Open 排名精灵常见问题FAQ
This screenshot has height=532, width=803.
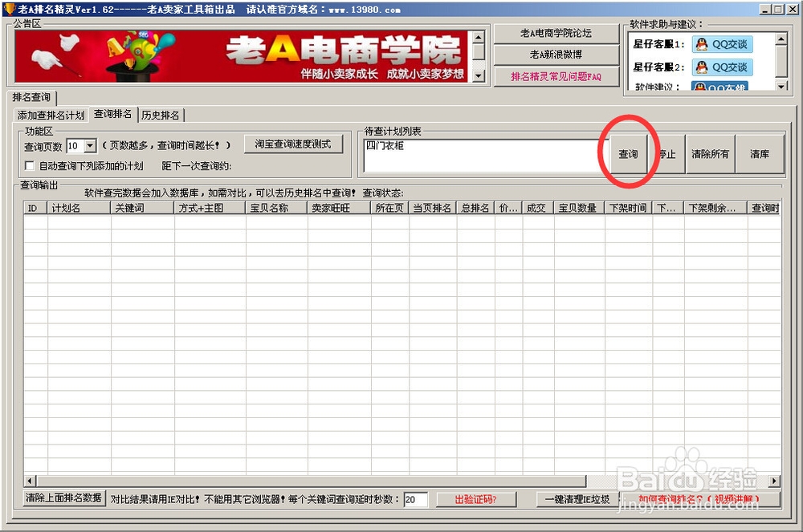tap(556, 77)
